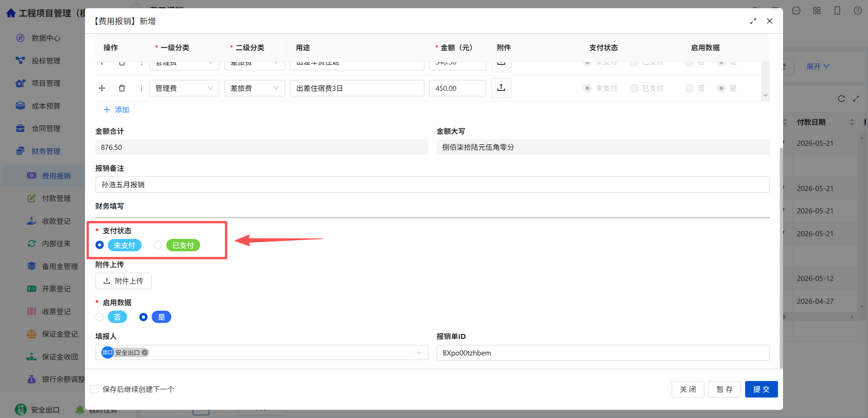This screenshot has width=868, height=418.
Task: Click move handle on 出差住宿费3日 row
Action: [x=102, y=88]
